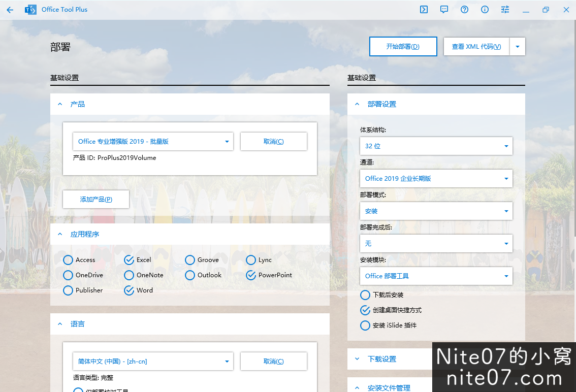Viewport: 576px width, 392px height.
Task: Open the 体系结构 32 位 dropdown
Action: (x=436, y=146)
